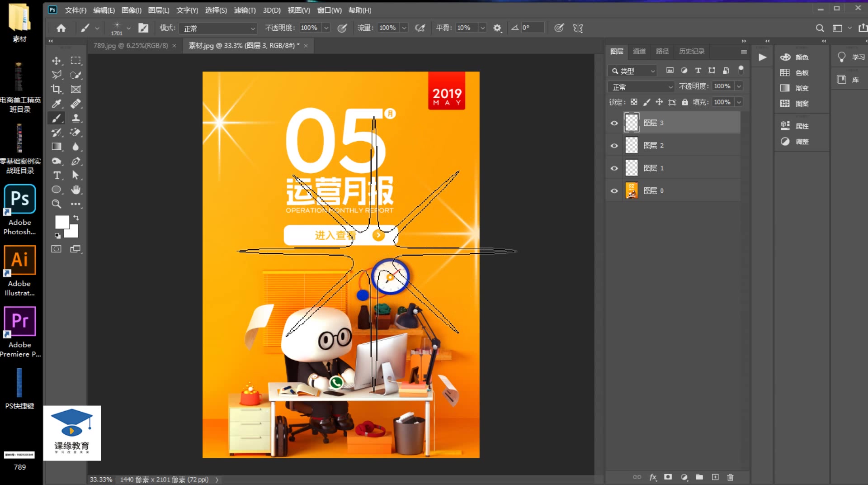
Task: Open the 颜色 panel
Action: tap(794, 57)
